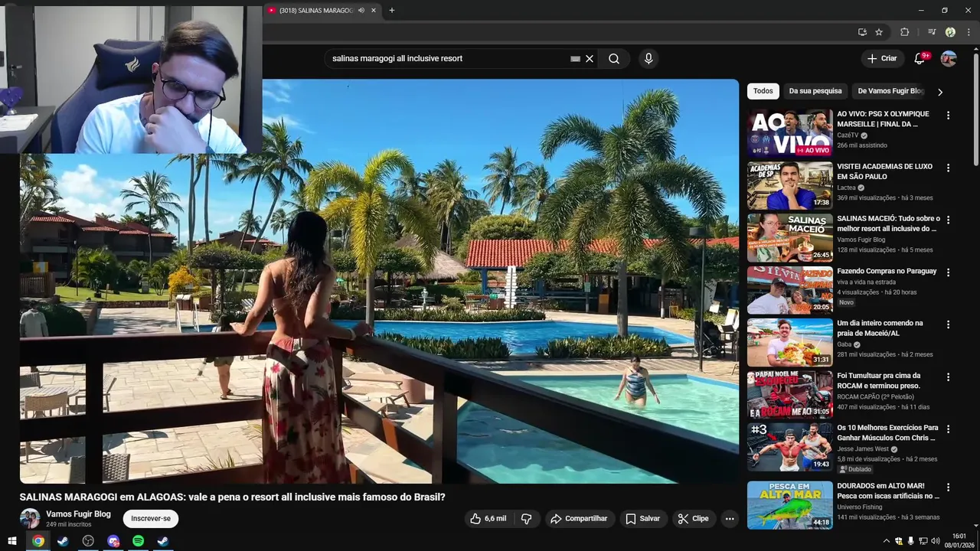Viewport: 980px width, 551px height.
Task: Select Da sua pesquisa filter chip
Action: click(815, 91)
